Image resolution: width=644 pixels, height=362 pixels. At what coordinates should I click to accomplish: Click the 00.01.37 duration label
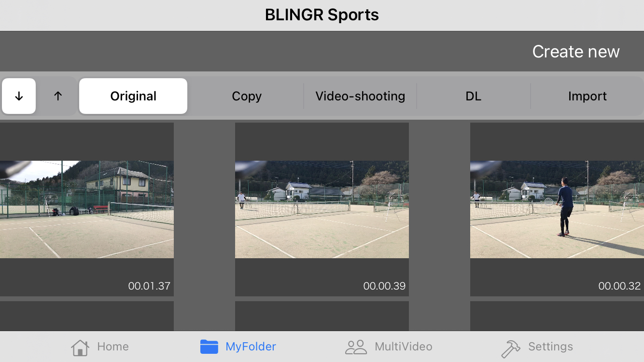coord(149,286)
